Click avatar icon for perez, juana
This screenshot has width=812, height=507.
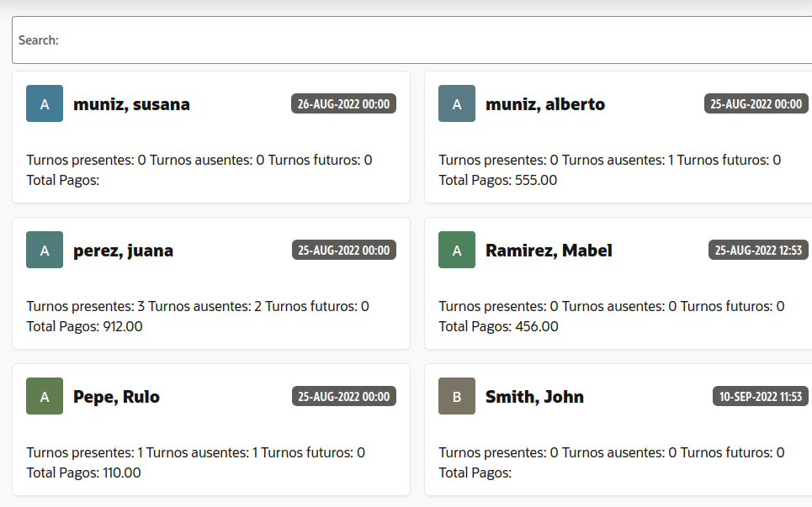(x=45, y=251)
